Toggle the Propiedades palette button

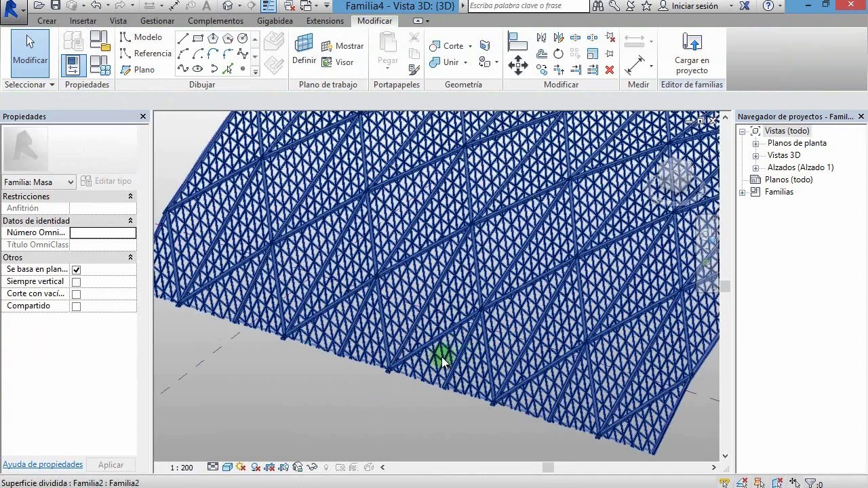[73, 65]
